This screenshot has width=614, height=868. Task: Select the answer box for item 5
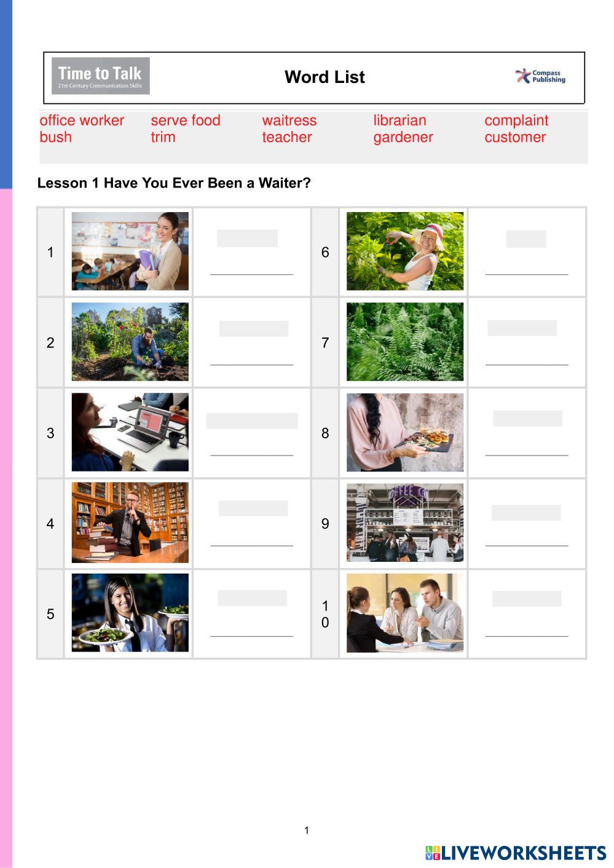coord(253,598)
